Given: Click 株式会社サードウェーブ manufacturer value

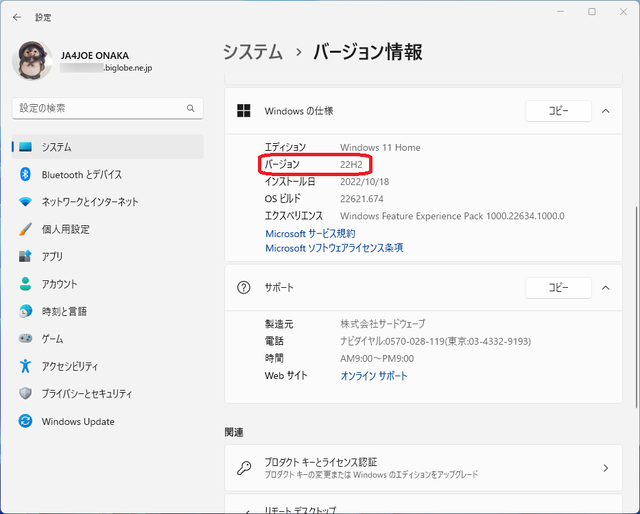Looking at the screenshot, I should coord(383,324).
